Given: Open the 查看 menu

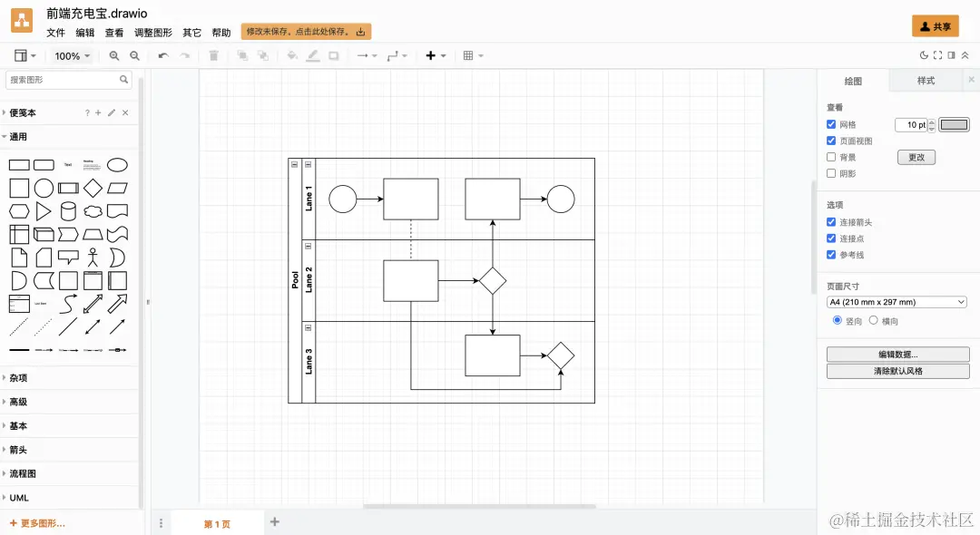Looking at the screenshot, I should pos(114,33).
